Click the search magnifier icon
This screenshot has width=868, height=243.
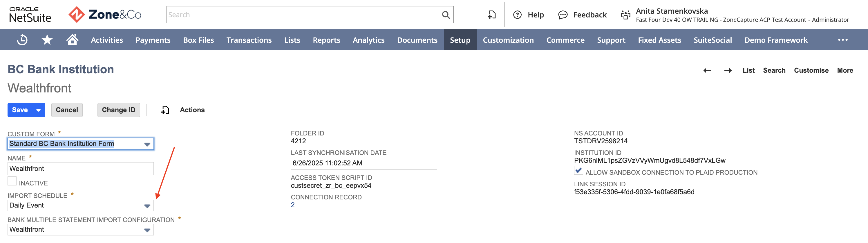click(445, 15)
